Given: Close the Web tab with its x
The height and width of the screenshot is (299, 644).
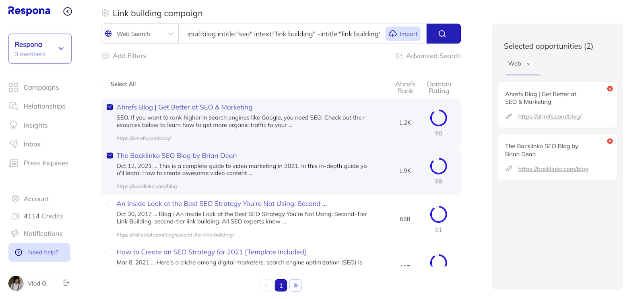Looking at the screenshot, I should click(x=528, y=64).
